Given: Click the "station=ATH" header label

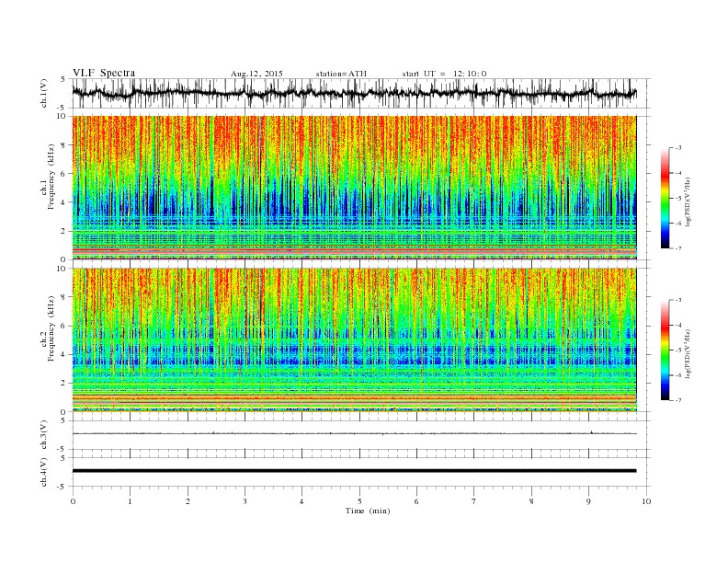Looking at the screenshot, I should pyautogui.click(x=341, y=74).
